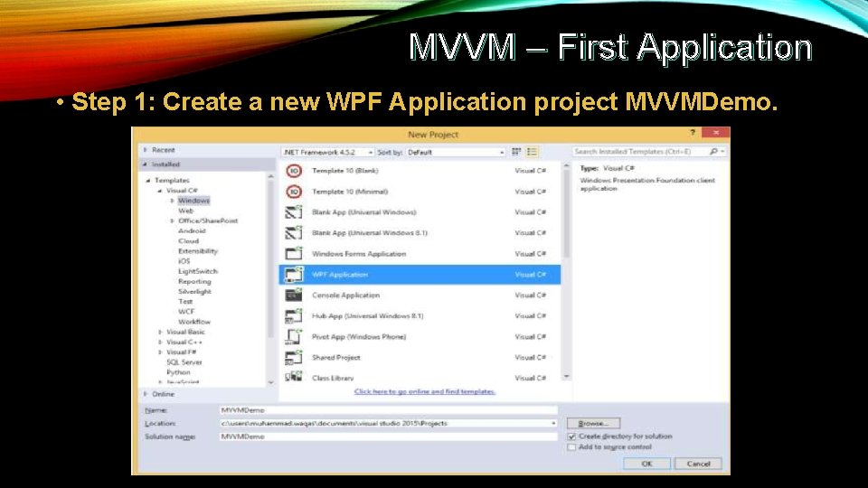Viewport: 868px width, 488px height.
Task: Toggle Create directory for solution checkbox
Action: tap(571, 436)
